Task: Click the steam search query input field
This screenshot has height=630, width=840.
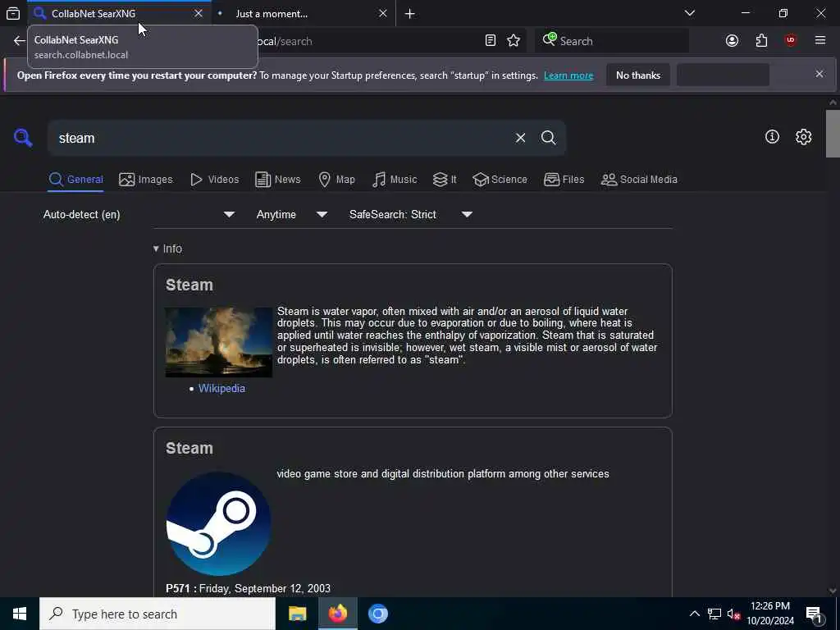Action: 281,138
